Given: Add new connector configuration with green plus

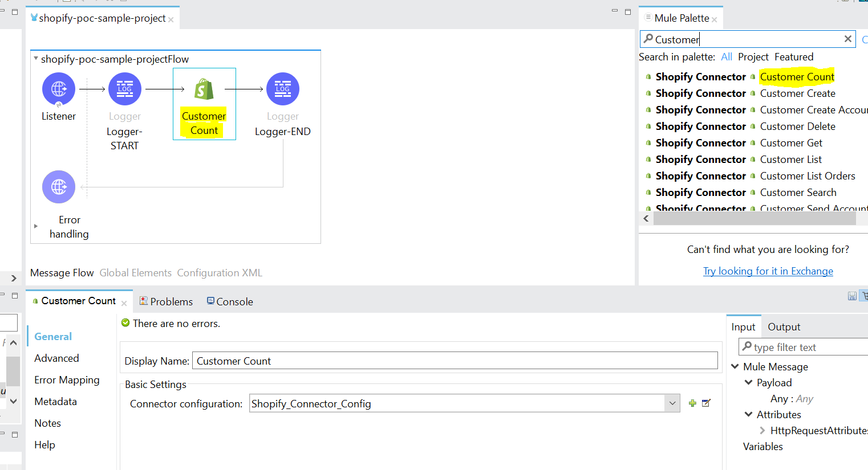Looking at the screenshot, I should (692, 403).
